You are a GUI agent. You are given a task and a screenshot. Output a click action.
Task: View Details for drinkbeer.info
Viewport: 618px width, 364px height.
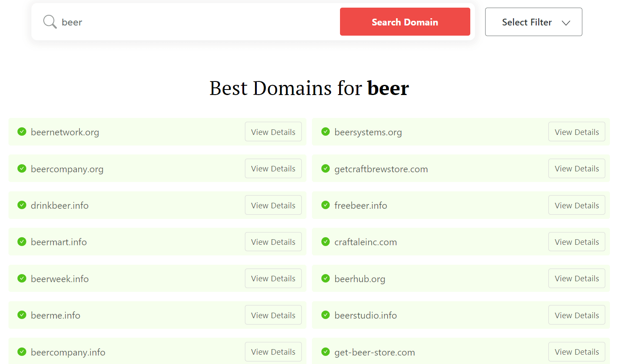(x=273, y=205)
